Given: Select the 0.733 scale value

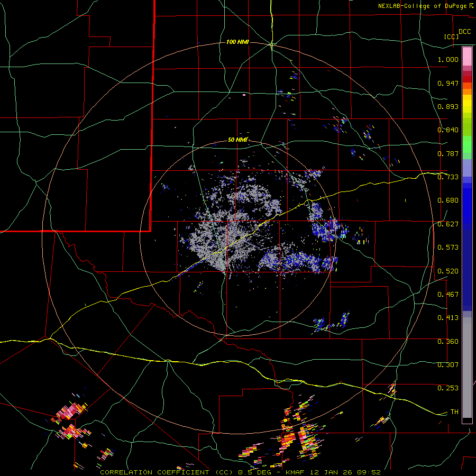Looking at the screenshot, I should pyautogui.click(x=448, y=177).
